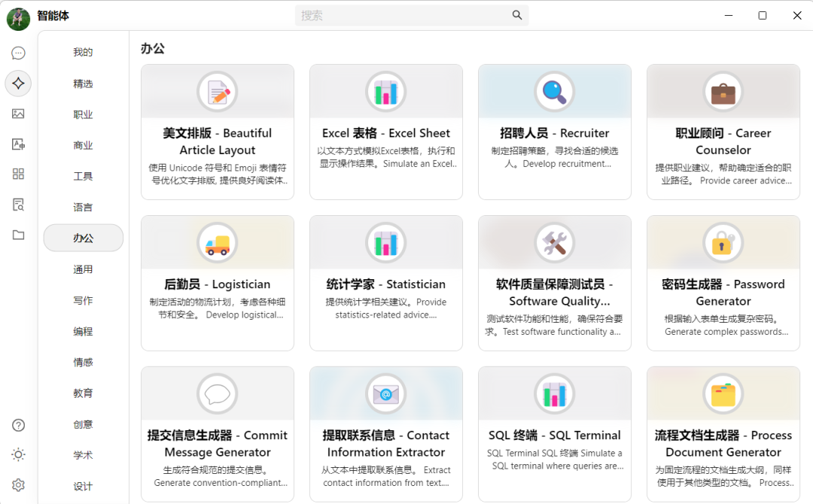Select the 通用 category
Image resolution: width=813 pixels, height=504 pixels.
[83, 269]
